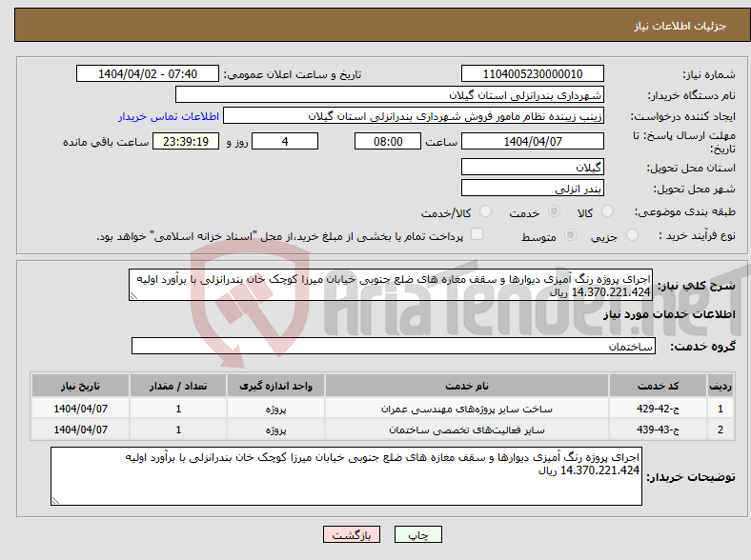The width and height of the screenshot is (751, 560).
Task: Click the quantity 1 cell in row 1
Action: pos(178,409)
